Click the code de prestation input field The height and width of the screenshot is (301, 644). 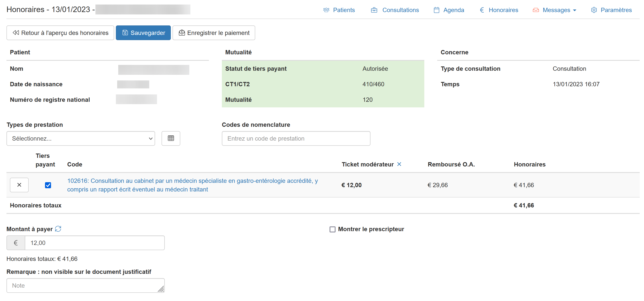point(296,138)
